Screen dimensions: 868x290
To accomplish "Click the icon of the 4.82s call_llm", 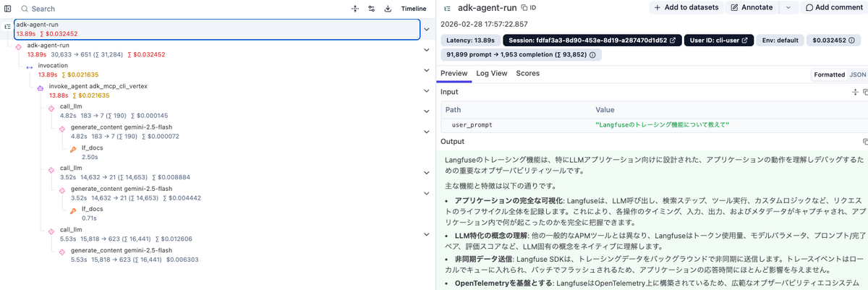I will tap(51, 107).
